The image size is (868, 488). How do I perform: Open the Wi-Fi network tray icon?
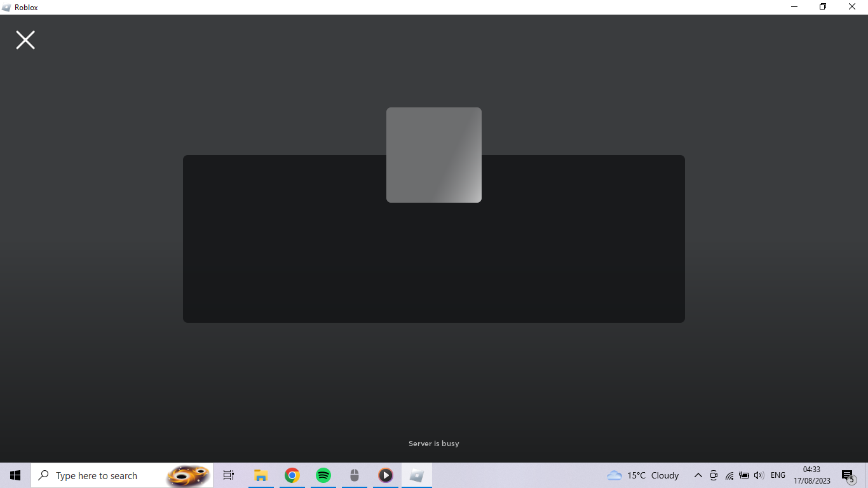click(x=729, y=475)
